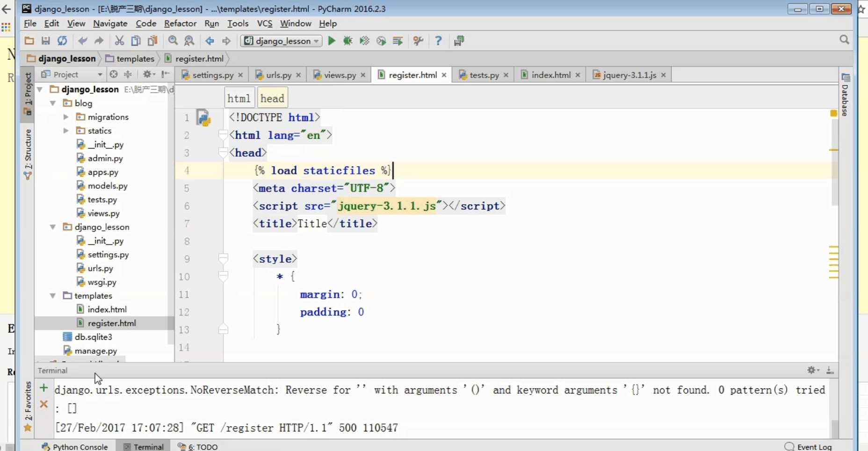Collapse the django_lesson root folder

[x=40, y=89]
